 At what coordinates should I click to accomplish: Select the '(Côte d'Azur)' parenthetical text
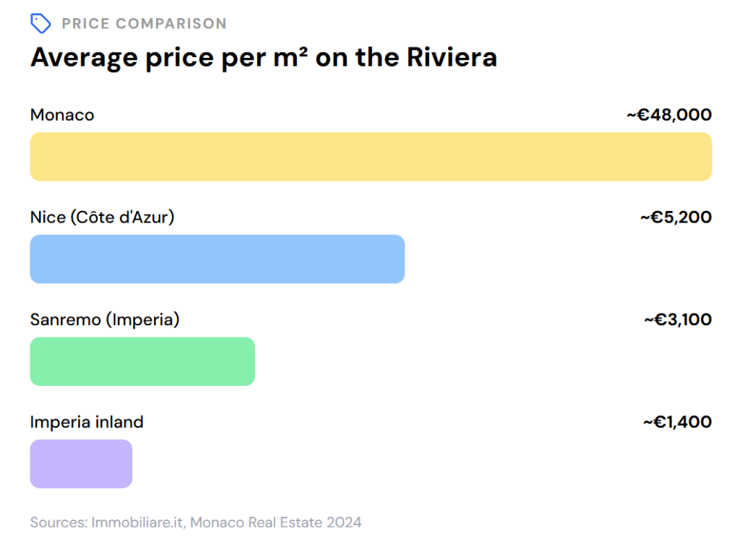[123, 217]
